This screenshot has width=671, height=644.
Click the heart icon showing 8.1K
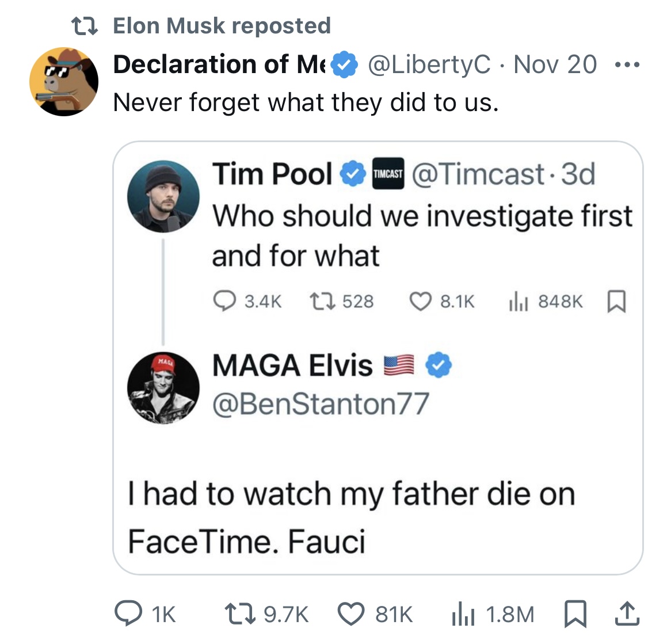click(420, 301)
